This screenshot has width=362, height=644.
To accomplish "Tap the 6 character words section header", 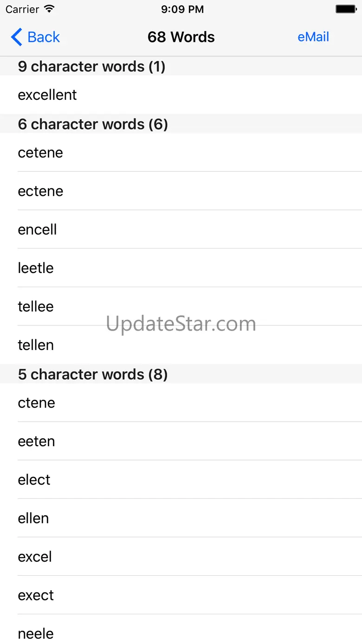I will [93, 124].
